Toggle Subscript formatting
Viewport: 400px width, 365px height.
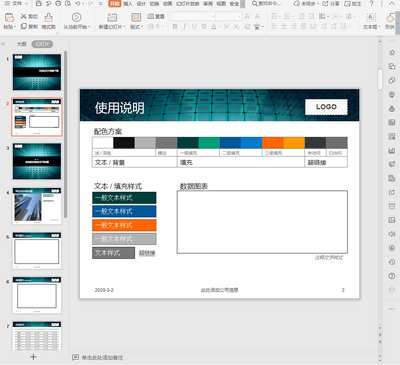[x=236, y=27]
